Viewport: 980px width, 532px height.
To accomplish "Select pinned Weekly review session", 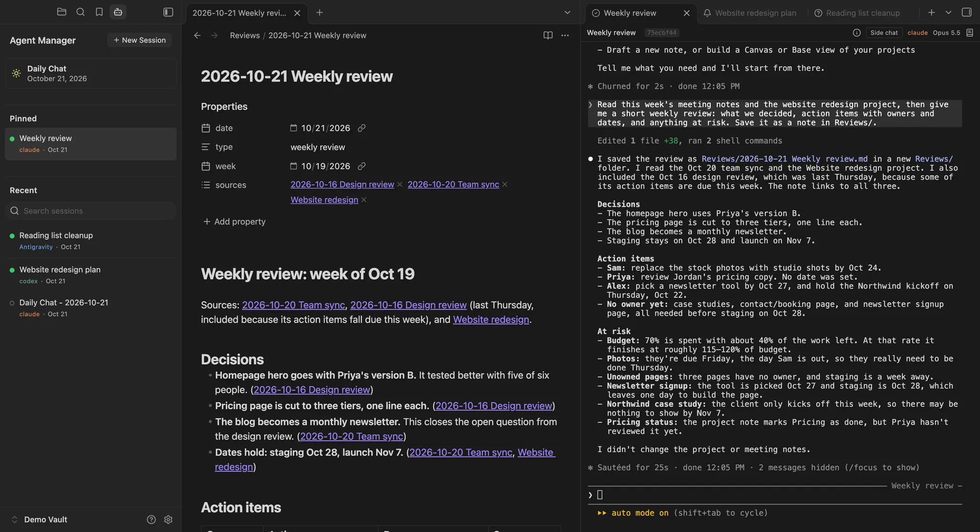I will [x=91, y=144].
